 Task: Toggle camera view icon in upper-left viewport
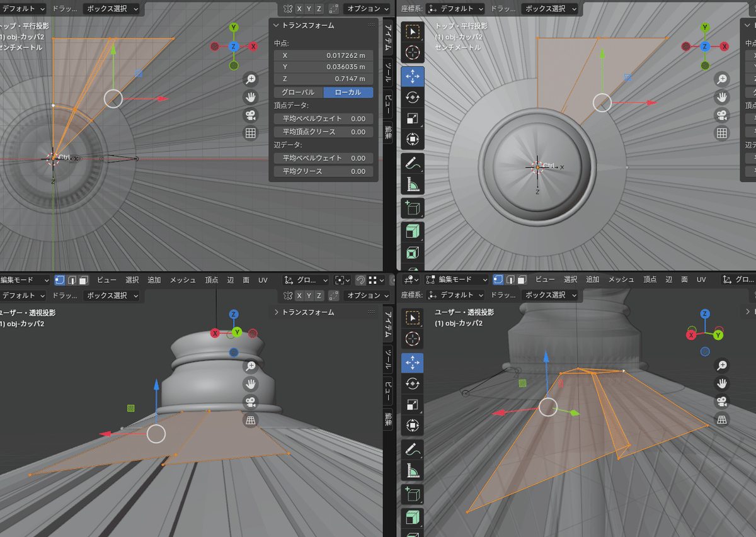251,115
